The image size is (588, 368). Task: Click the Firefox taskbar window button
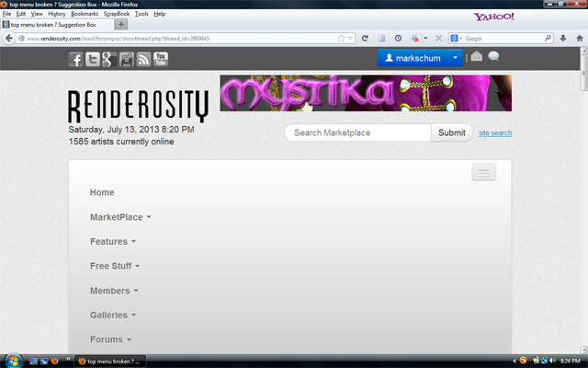click(x=110, y=362)
